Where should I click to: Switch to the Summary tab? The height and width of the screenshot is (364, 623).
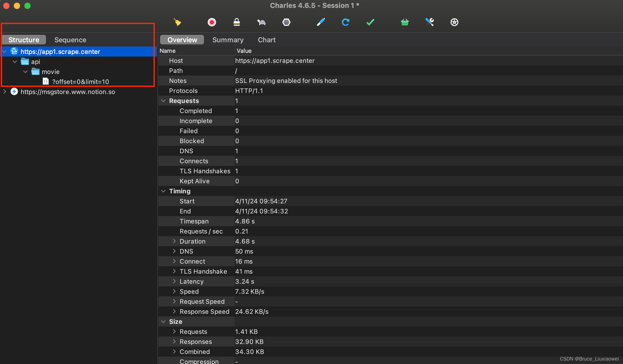tap(228, 40)
